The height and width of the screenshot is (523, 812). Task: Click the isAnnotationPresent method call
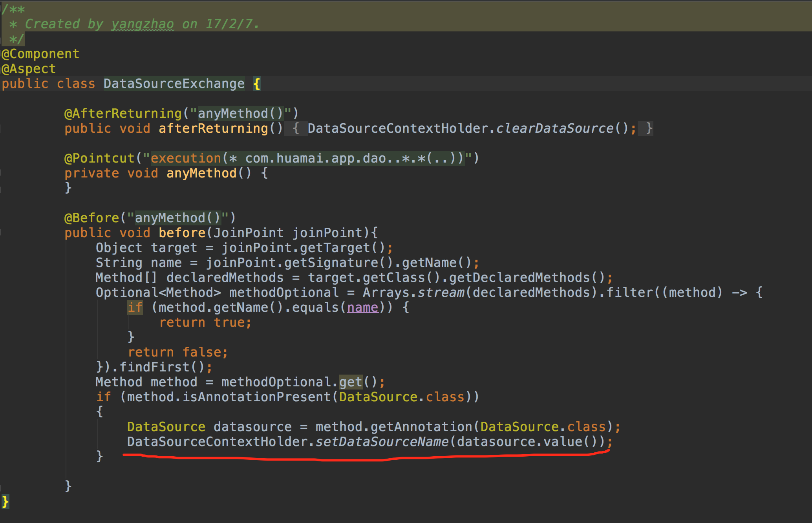(256, 397)
